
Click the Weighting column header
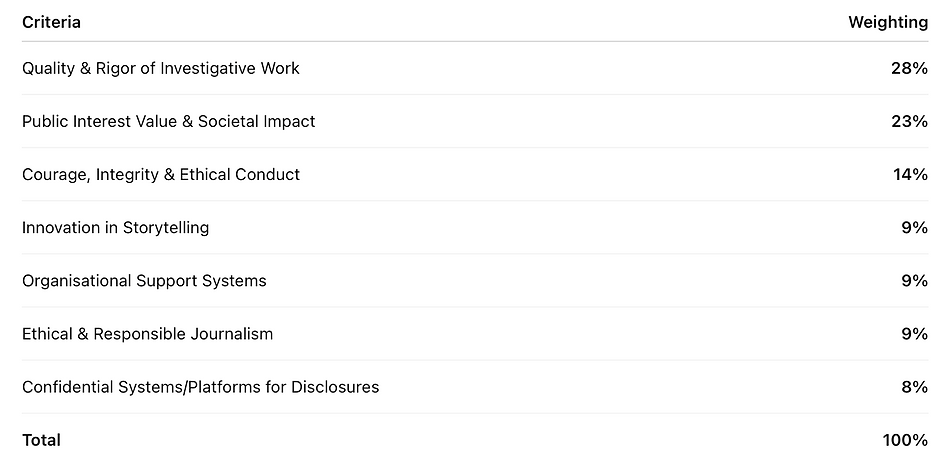point(887,22)
